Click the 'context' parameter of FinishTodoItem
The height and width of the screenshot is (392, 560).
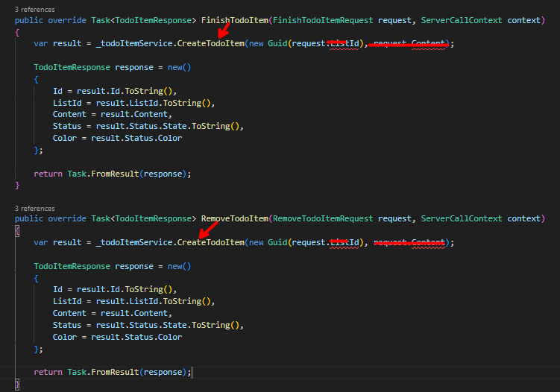pyautogui.click(x=524, y=20)
